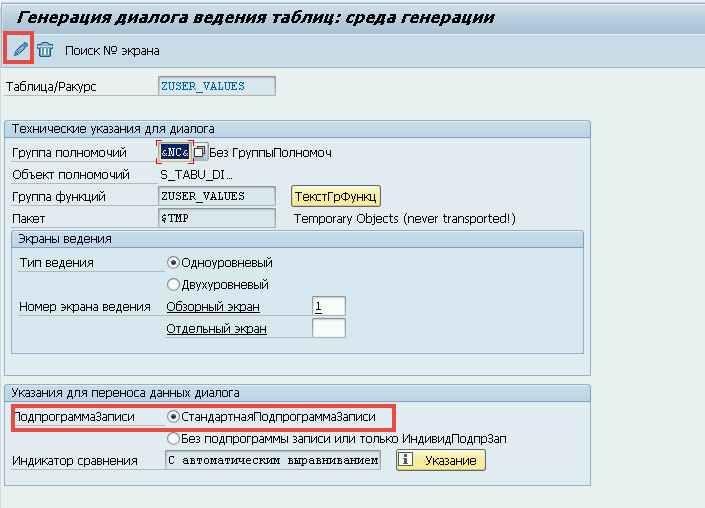Click the pencil create/change icon
705x508 pixels.
[x=20, y=49]
